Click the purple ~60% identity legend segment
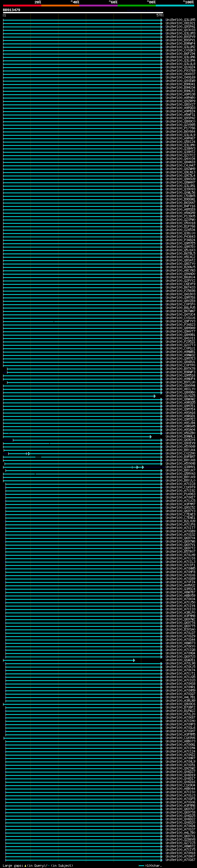The height and width of the screenshot is (868, 197). click(99, 6)
